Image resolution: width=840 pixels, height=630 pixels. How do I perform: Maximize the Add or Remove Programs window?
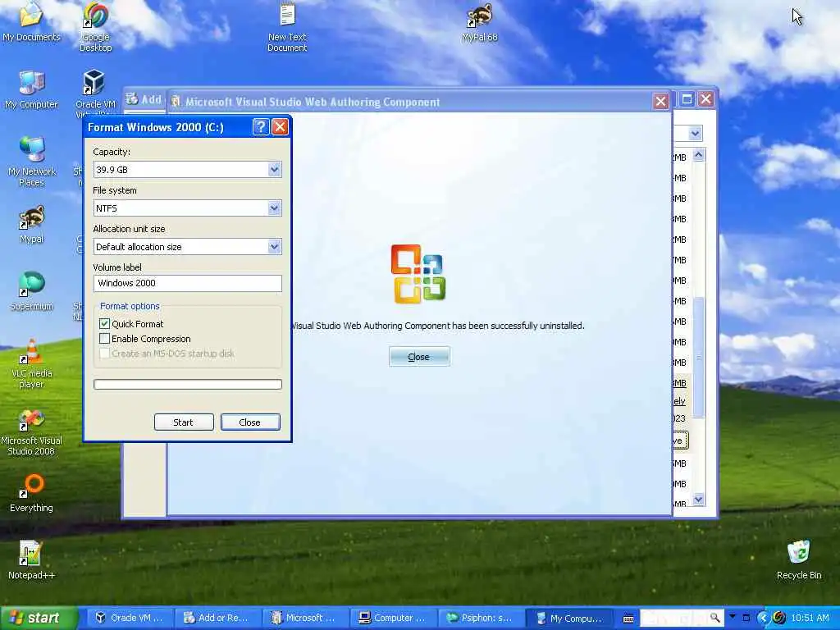pyautogui.click(x=687, y=98)
